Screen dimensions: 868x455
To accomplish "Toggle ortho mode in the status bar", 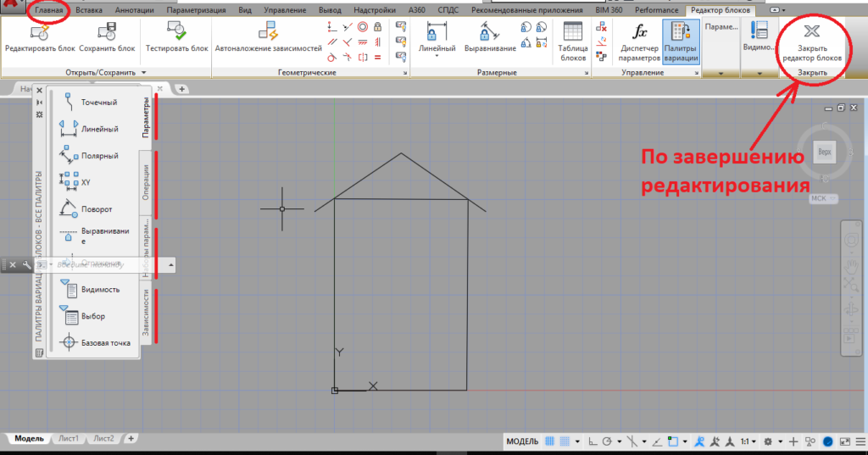I will click(593, 441).
